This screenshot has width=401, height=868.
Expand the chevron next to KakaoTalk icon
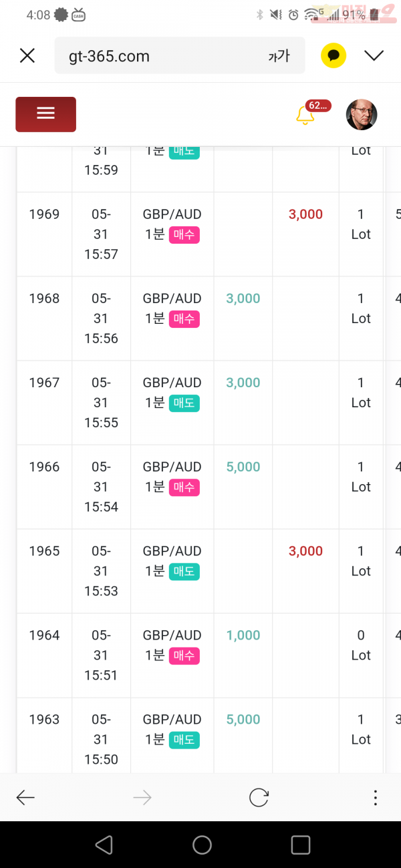pos(374,55)
